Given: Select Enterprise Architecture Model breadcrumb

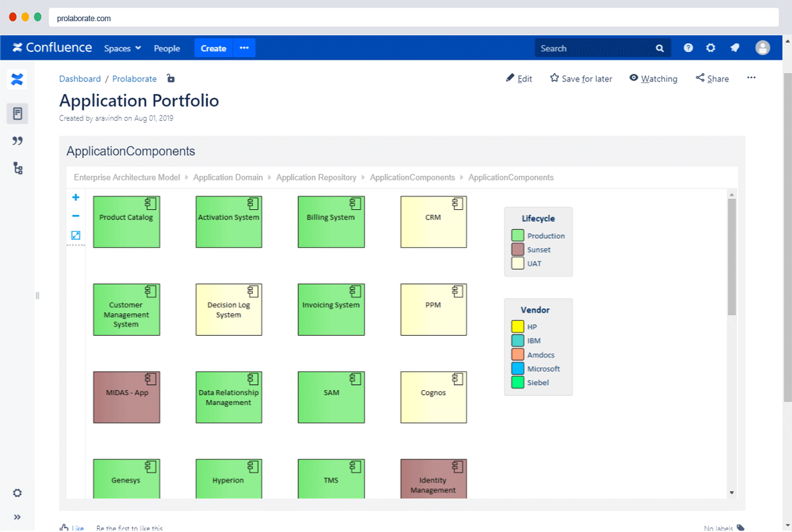Looking at the screenshot, I should (x=127, y=178).
